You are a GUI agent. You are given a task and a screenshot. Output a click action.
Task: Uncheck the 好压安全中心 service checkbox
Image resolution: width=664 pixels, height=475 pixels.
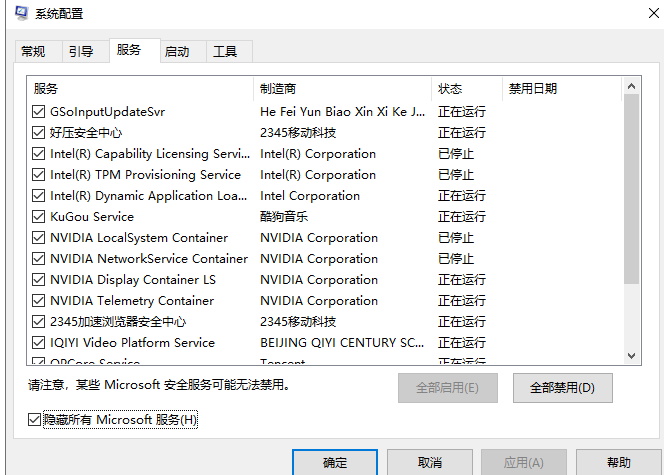click(x=39, y=133)
